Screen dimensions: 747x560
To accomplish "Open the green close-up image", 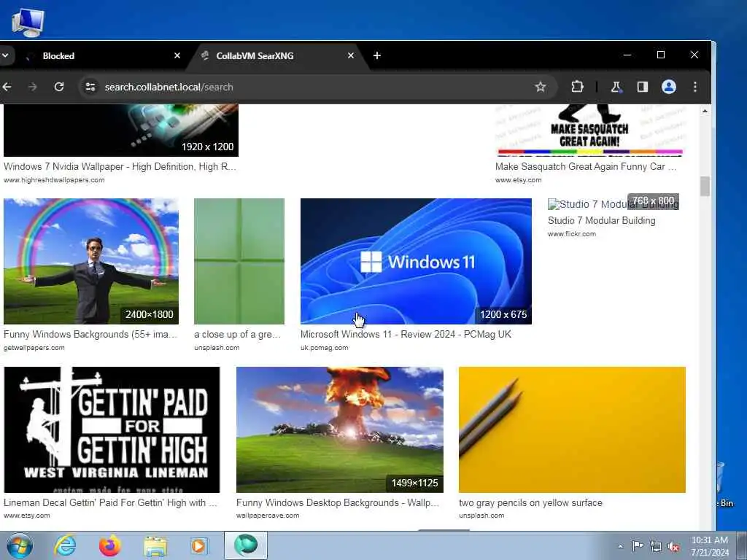I will pos(239,262).
